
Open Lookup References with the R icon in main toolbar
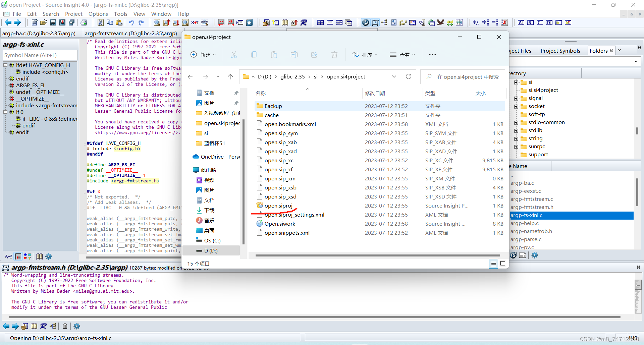(304, 22)
